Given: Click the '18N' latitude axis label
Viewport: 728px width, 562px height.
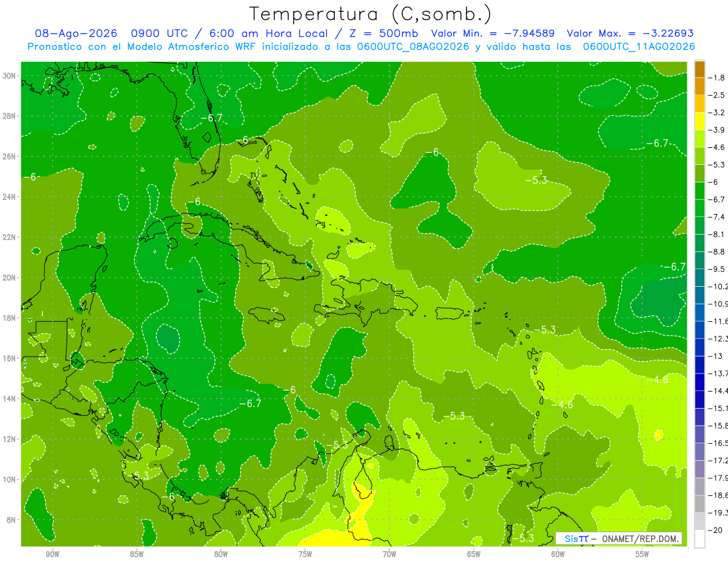Looking at the screenshot, I should coord(10,318).
